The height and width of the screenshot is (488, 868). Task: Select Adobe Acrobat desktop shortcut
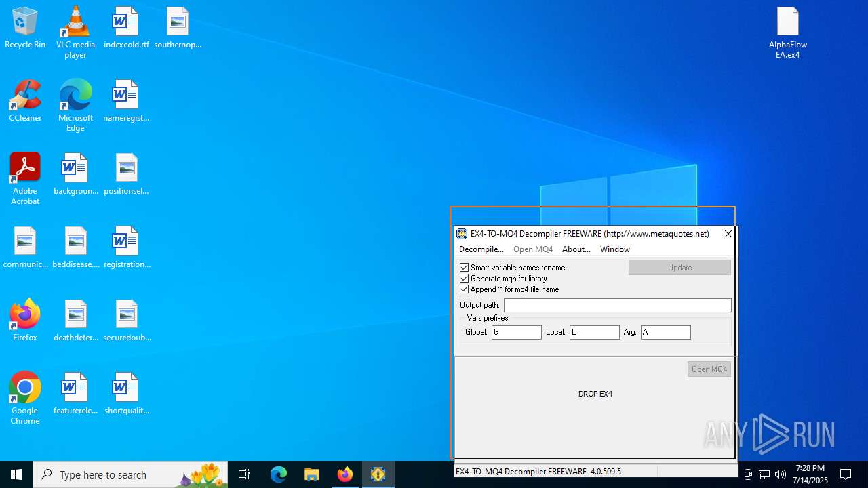[25, 179]
